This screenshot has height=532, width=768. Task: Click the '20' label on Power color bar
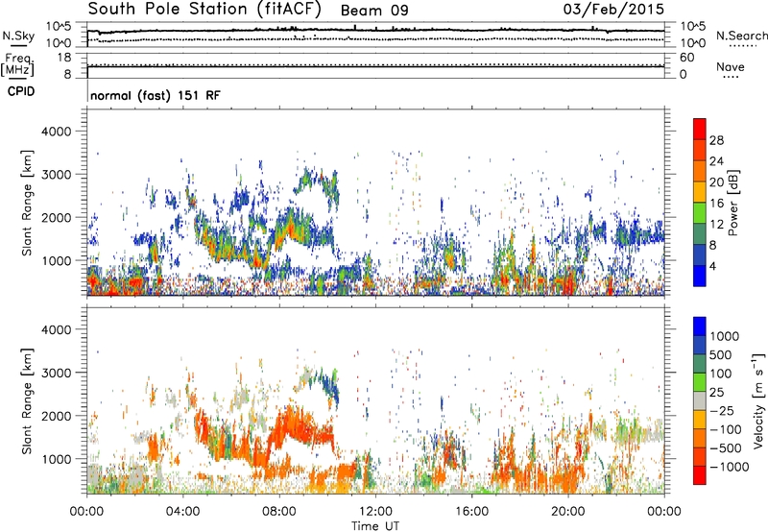[716, 182]
